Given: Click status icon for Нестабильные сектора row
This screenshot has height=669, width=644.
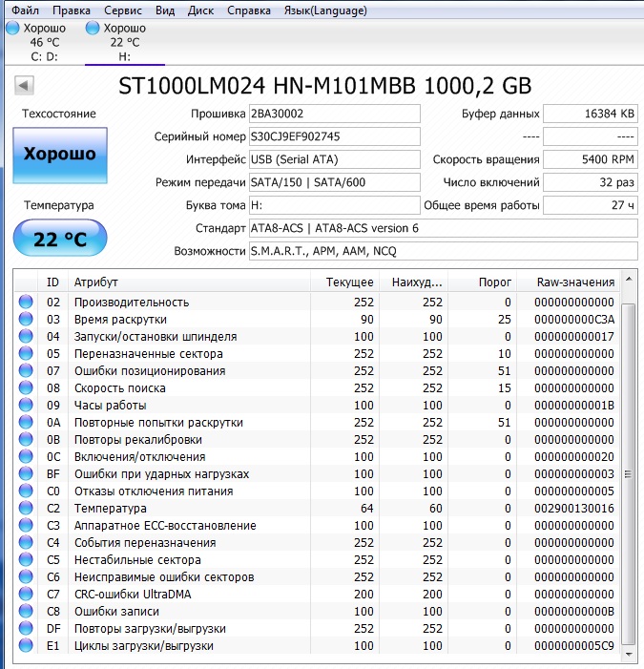Looking at the screenshot, I should tap(26, 560).
